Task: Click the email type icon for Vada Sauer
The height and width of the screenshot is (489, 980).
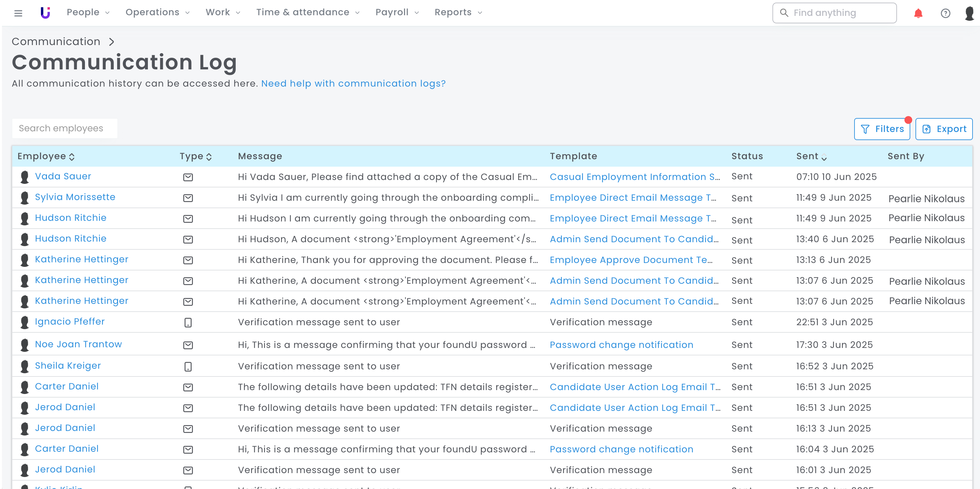Action: coord(188,177)
